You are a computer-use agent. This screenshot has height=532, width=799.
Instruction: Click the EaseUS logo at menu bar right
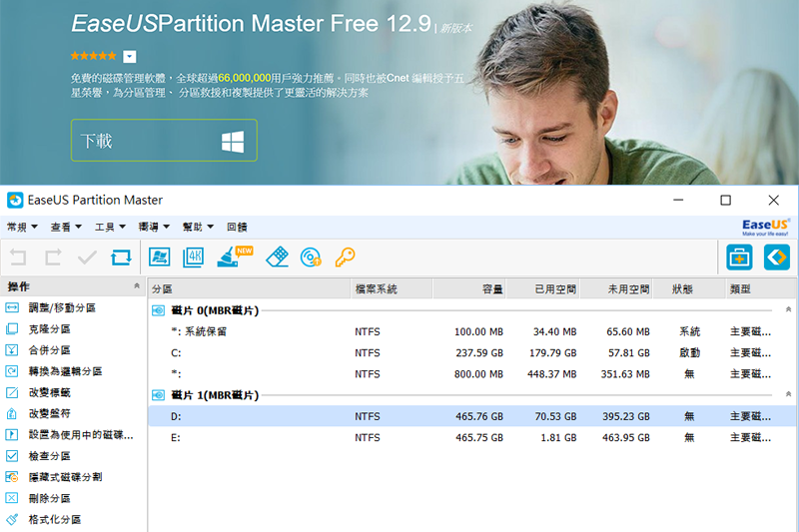766,227
